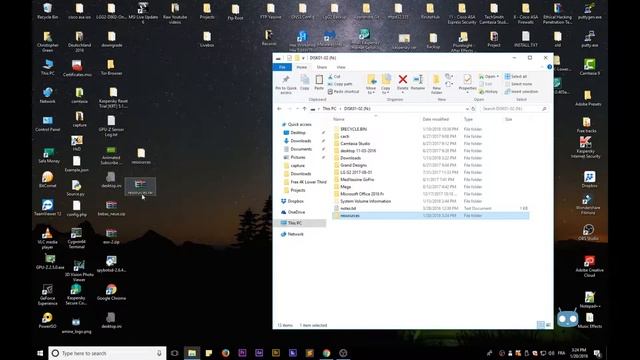The width and height of the screenshot is (640, 360).
Task: Click Select all in the ribbon
Action: click(516, 76)
